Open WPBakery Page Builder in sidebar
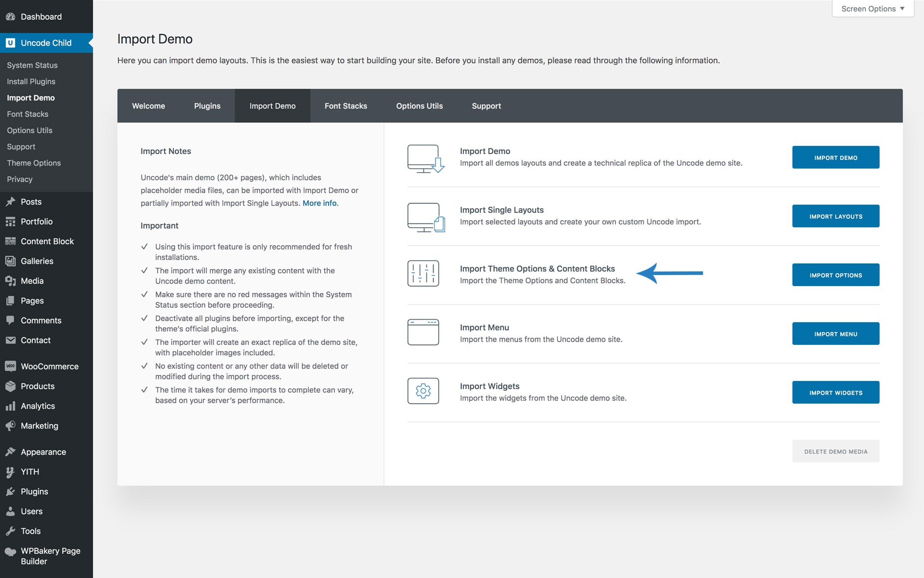 tap(50, 556)
